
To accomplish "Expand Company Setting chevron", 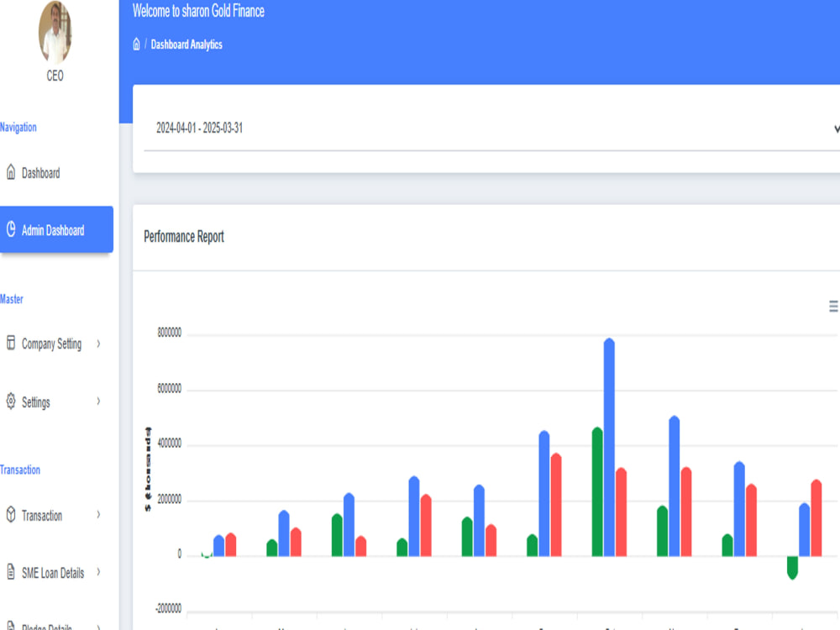I will coord(98,344).
